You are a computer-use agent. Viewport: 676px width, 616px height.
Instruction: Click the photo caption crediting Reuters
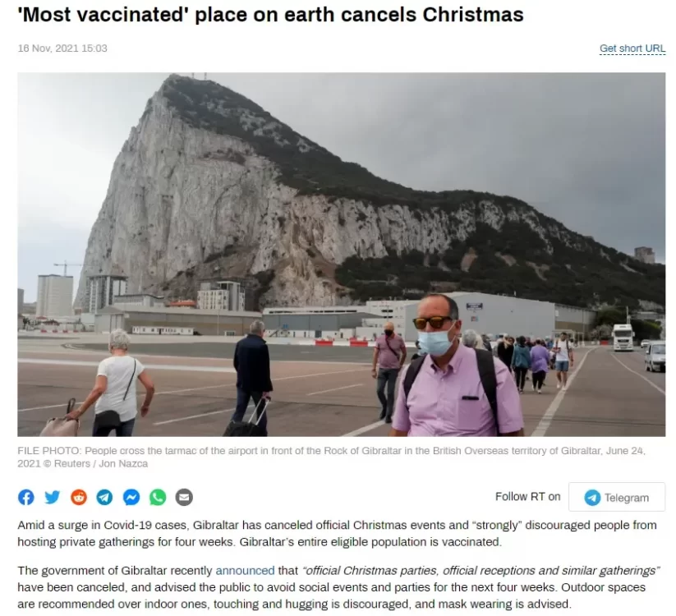tap(331, 457)
